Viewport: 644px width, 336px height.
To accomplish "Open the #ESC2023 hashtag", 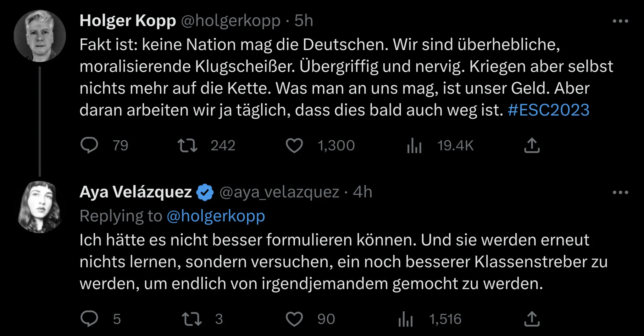I will pos(548,110).
